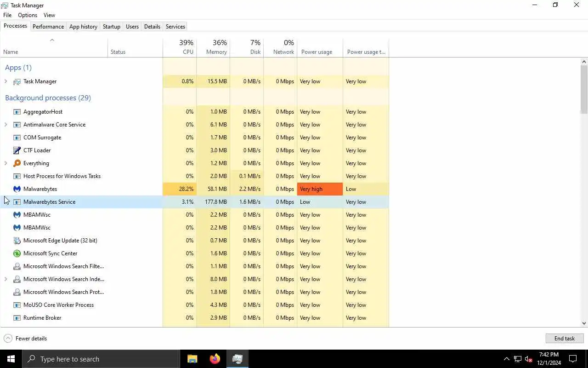
Task: Open the Windows Start menu
Action: pyautogui.click(x=11, y=359)
